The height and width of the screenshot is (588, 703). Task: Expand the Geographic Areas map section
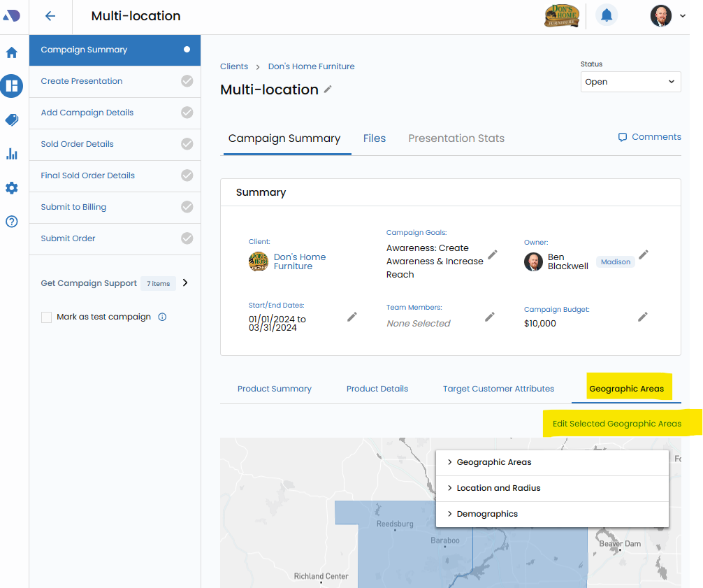(x=493, y=462)
